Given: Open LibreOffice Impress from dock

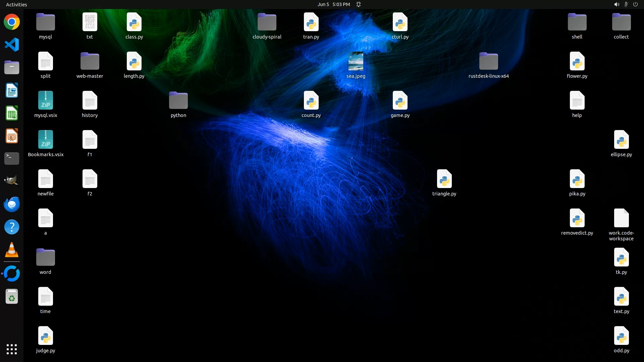Looking at the screenshot, I should pos(12,136).
